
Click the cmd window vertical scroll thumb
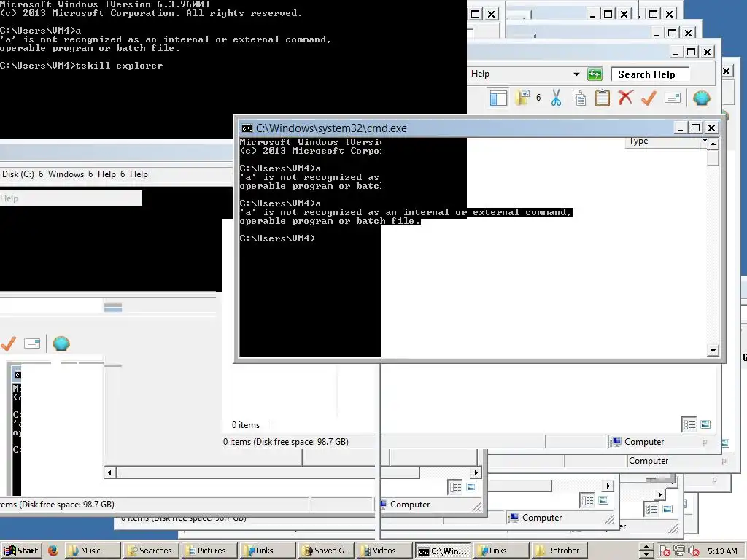coord(713,157)
